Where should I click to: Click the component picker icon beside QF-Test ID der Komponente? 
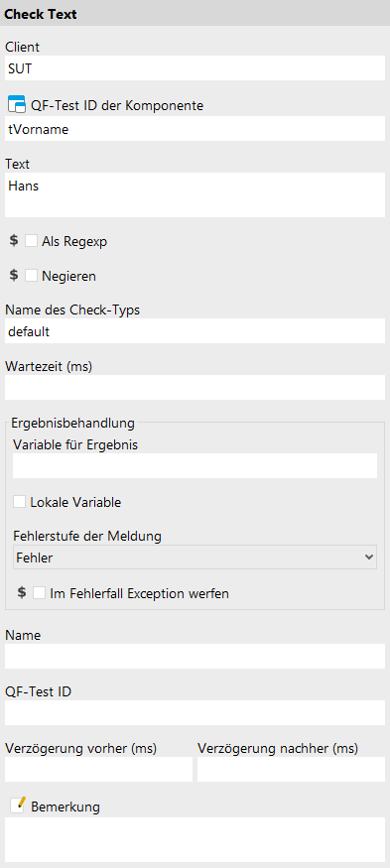[x=17, y=104]
